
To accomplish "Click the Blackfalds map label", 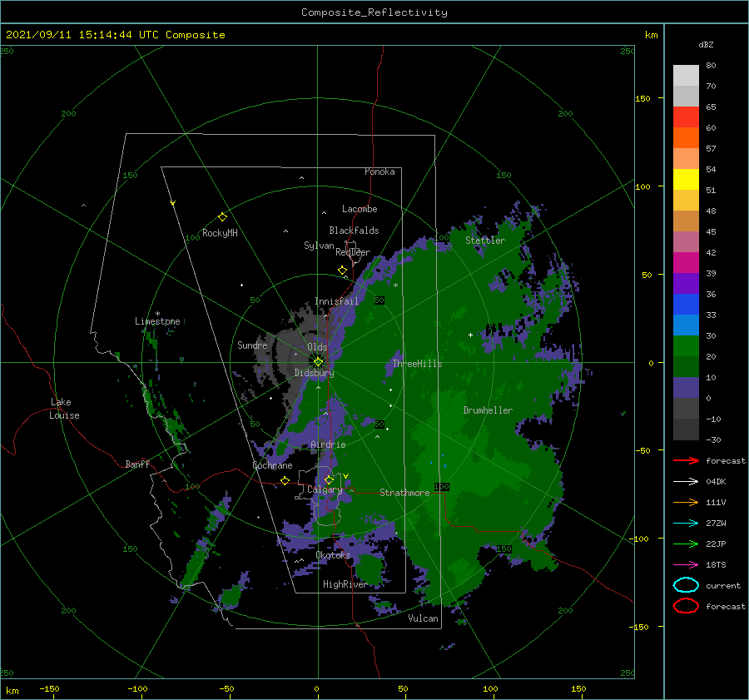I will pos(354,231).
